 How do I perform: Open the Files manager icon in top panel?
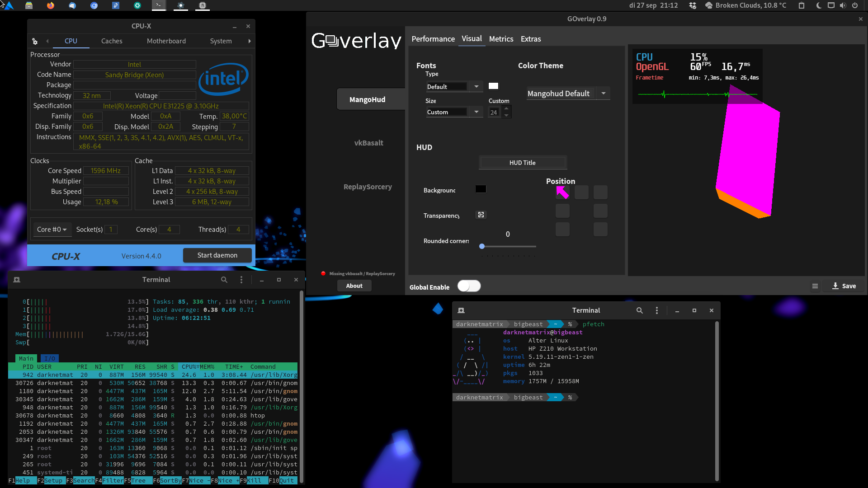click(29, 5)
